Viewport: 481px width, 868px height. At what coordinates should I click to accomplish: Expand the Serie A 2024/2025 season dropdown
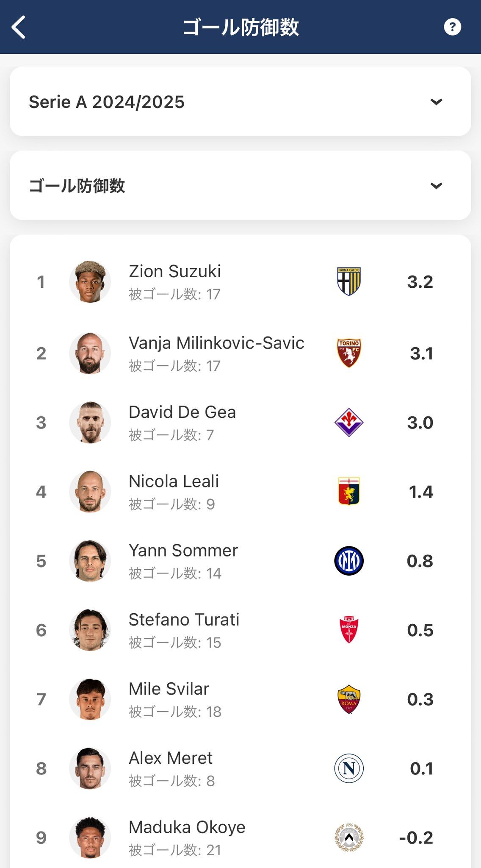click(240, 102)
